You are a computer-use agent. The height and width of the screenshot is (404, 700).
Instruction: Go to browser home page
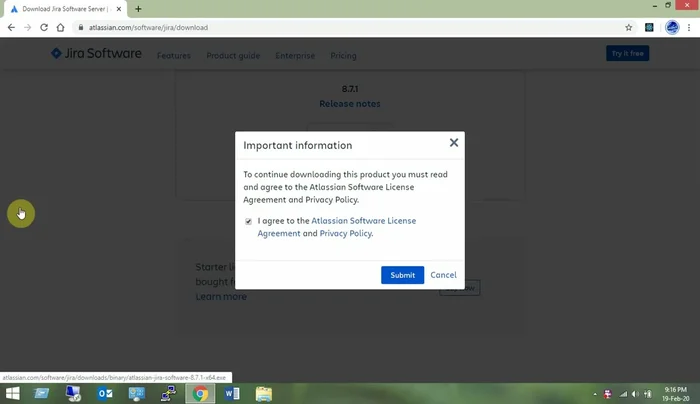[60, 27]
